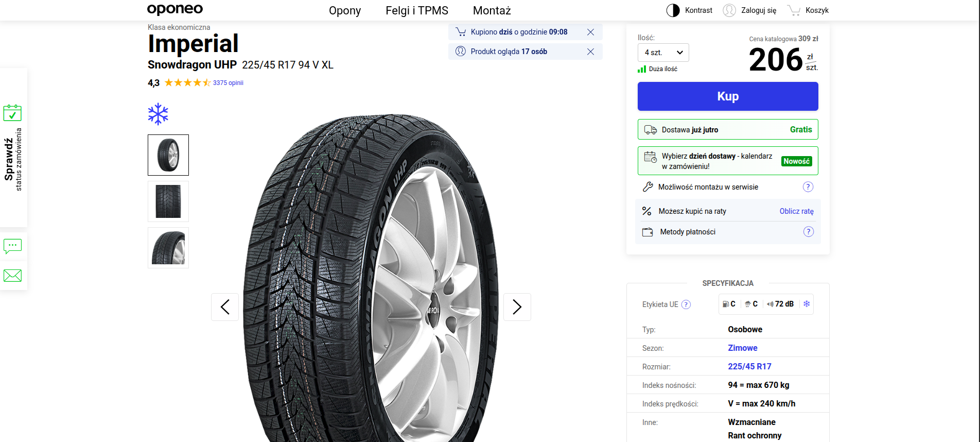
Task: Click 'Możesz kupić na raty' text
Action: pos(692,211)
